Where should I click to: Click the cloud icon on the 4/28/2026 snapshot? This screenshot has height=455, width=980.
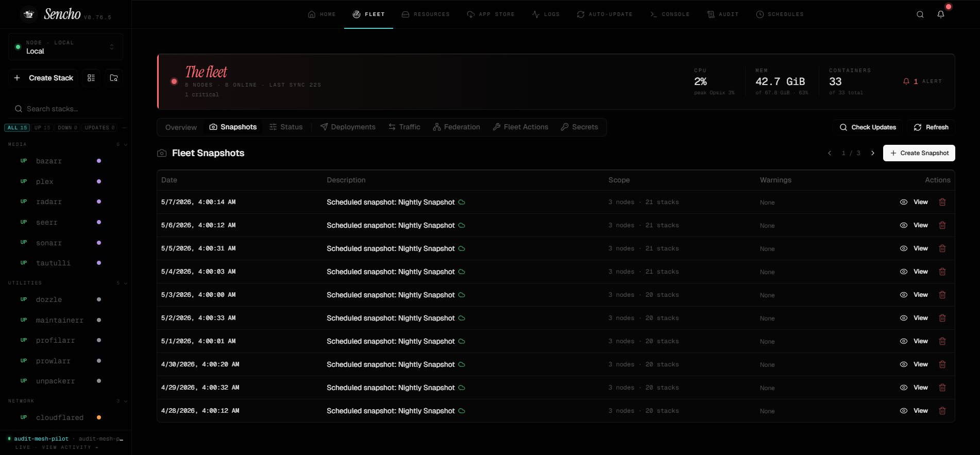click(x=462, y=411)
